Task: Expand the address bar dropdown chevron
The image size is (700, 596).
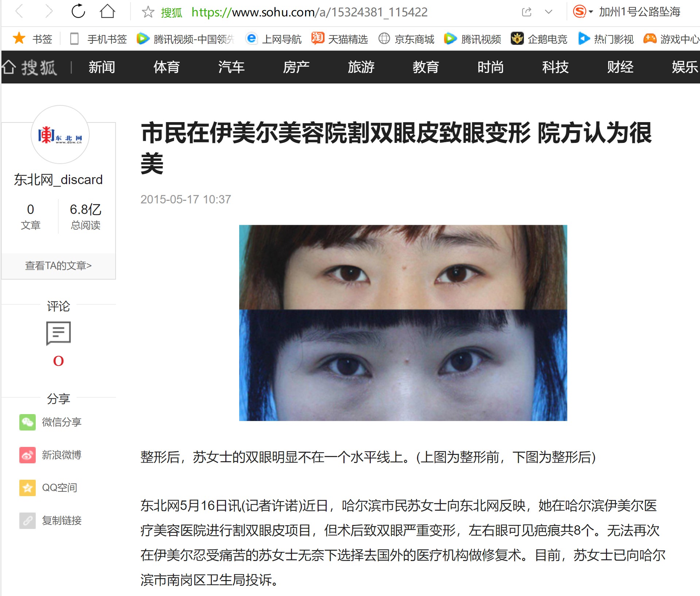Action: [x=548, y=12]
